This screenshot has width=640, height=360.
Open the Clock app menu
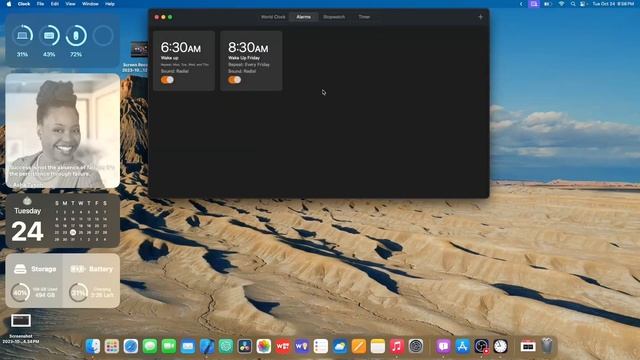point(24,4)
